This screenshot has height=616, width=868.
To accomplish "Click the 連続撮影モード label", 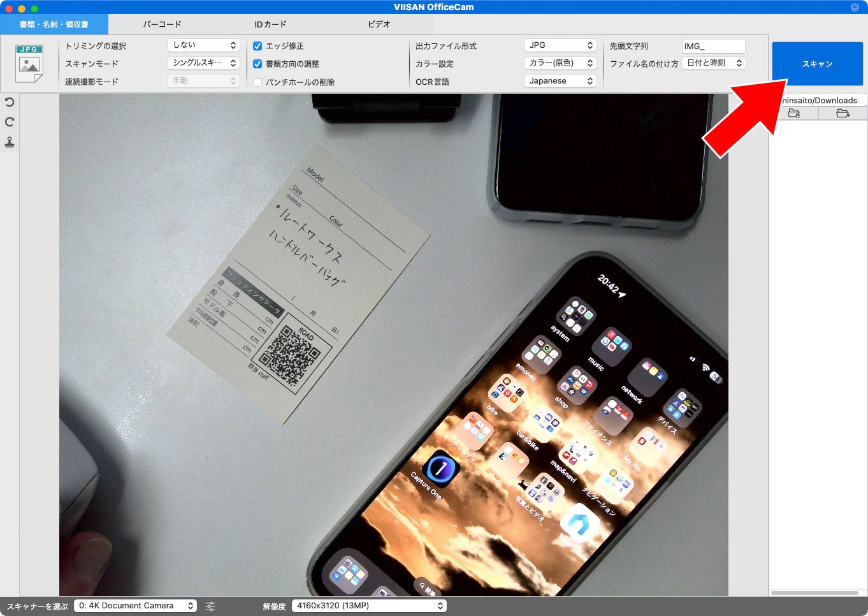I will click(x=92, y=82).
